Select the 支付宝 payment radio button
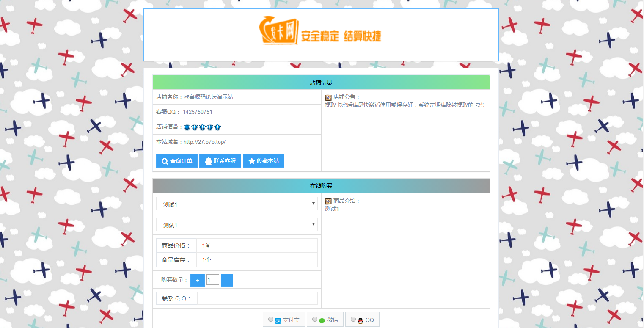 tap(270, 319)
